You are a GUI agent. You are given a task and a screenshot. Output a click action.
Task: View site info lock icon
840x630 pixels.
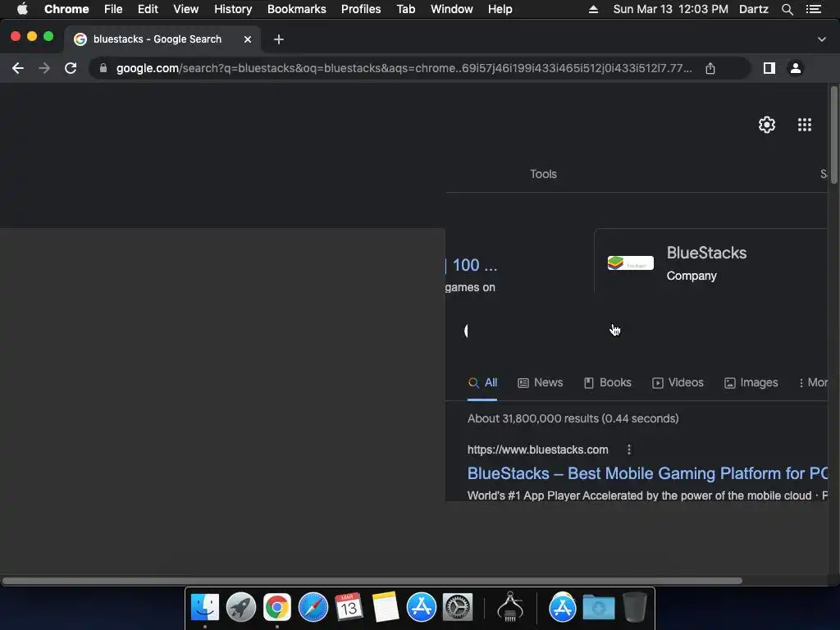tap(103, 68)
